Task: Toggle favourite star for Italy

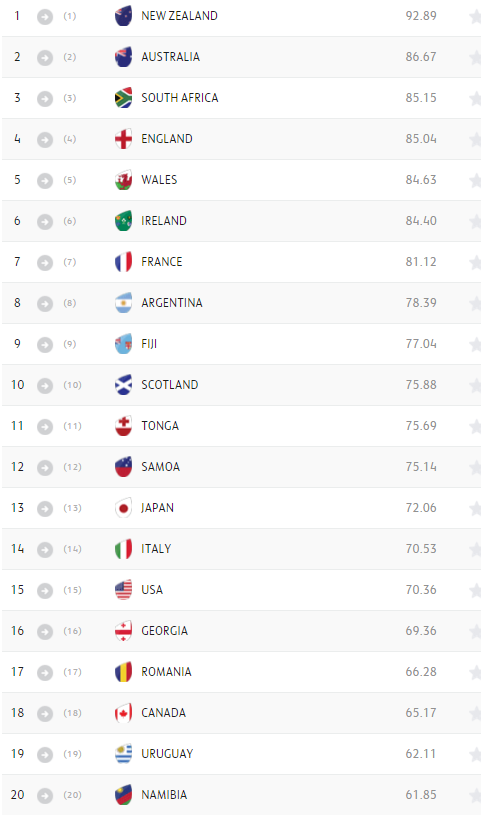Action: (475, 549)
